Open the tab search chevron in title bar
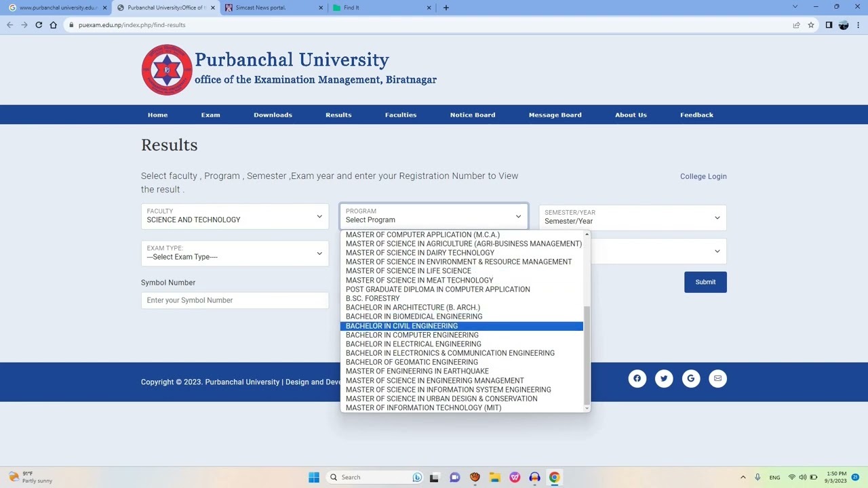 click(795, 7)
